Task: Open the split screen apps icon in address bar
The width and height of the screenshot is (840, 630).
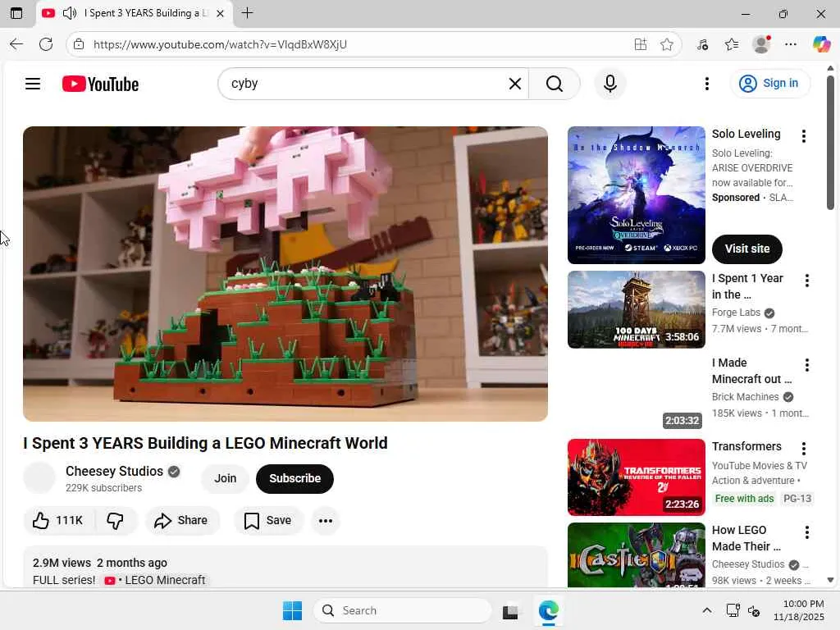Action: point(640,44)
